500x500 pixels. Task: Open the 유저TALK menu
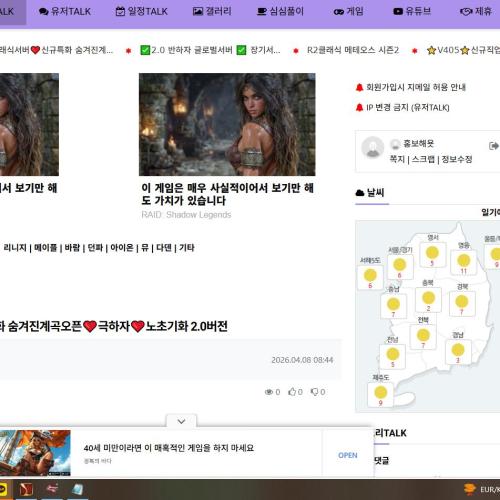click(65, 12)
